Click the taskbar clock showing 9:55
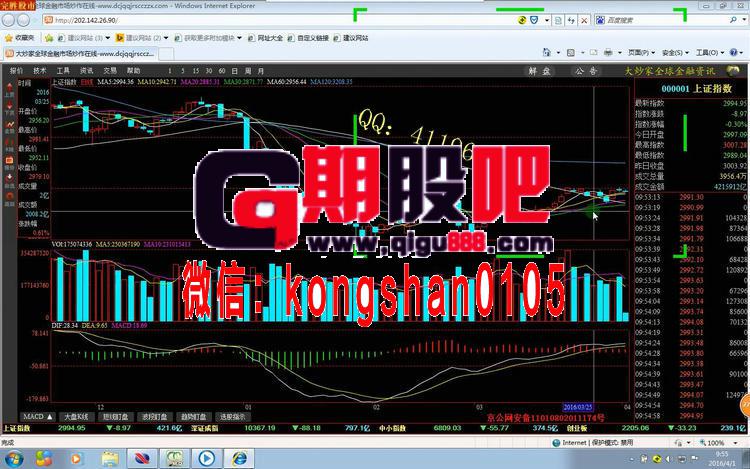 722,459
